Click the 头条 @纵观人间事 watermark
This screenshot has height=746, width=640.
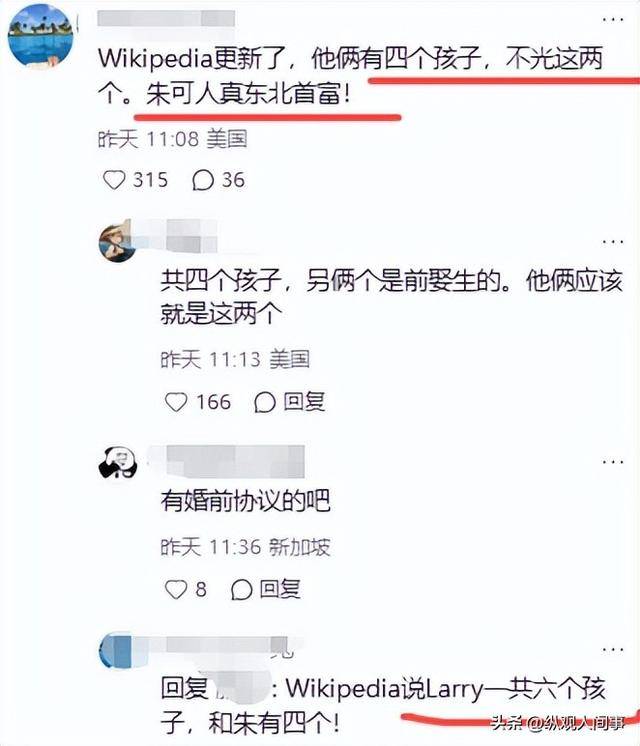tap(558, 723)
